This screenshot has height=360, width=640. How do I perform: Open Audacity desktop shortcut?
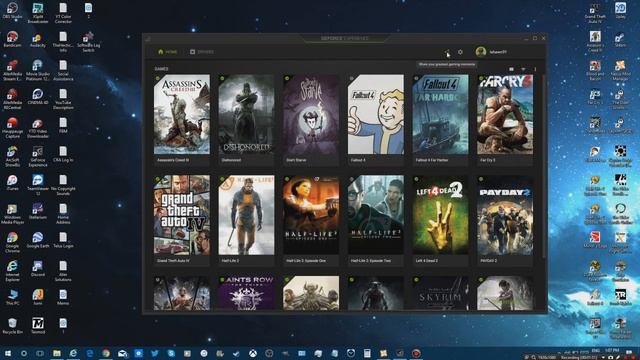point(38,39)
